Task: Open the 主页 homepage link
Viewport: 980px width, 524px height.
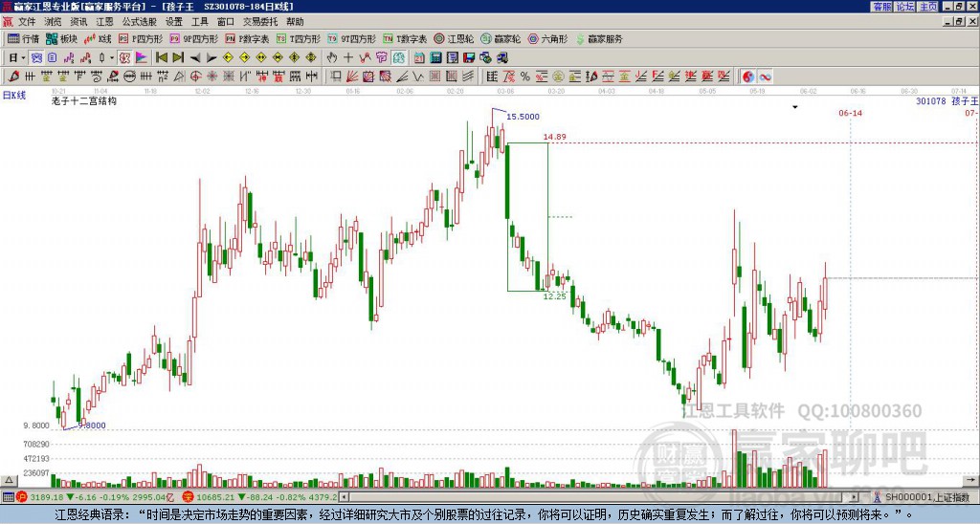Action: [x=927, y=7]
